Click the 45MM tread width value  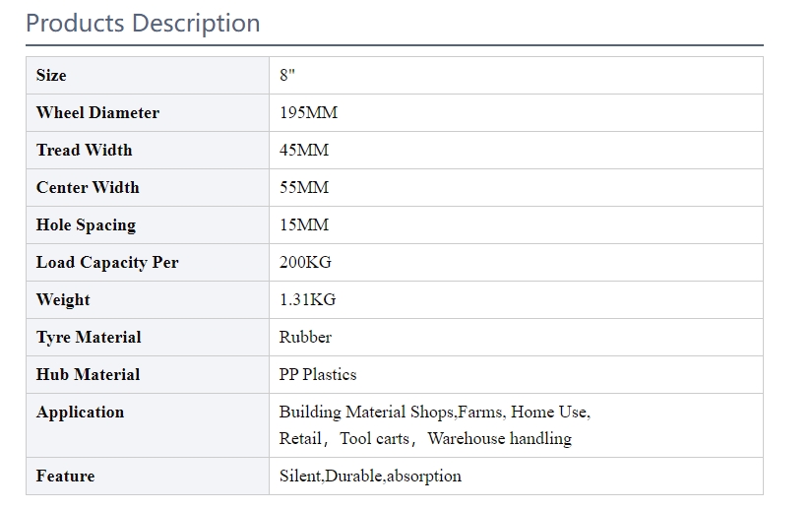[x=304, y=150]
